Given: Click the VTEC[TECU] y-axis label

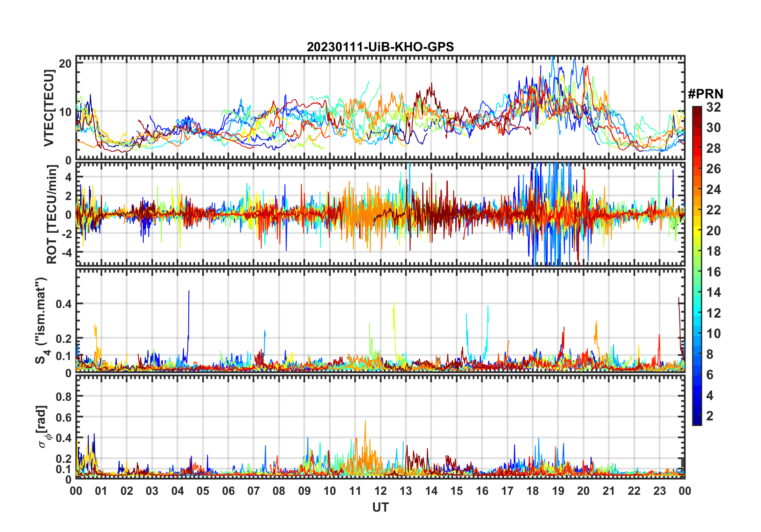Looking at the screenshot, I should [x=49, y=108].
